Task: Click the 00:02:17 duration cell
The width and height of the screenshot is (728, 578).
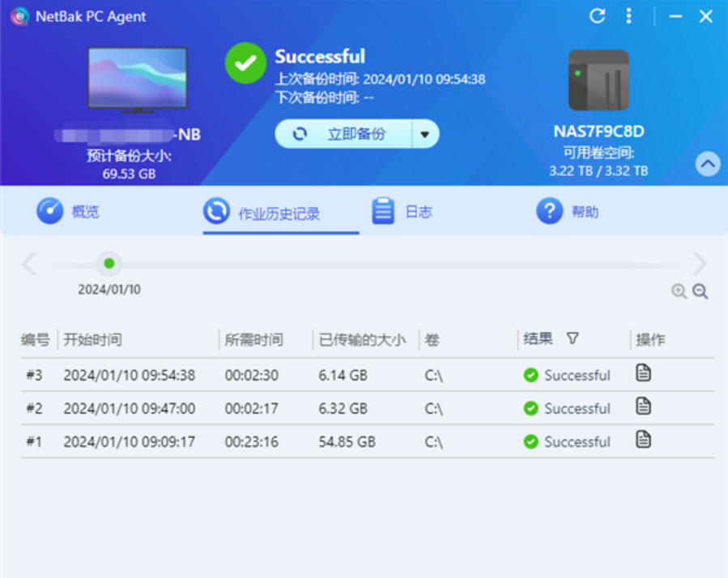Action: click(252, 408)
